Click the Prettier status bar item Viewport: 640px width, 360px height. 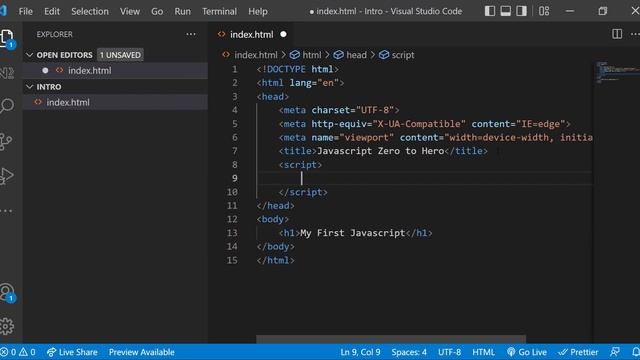tap(578, 352)
